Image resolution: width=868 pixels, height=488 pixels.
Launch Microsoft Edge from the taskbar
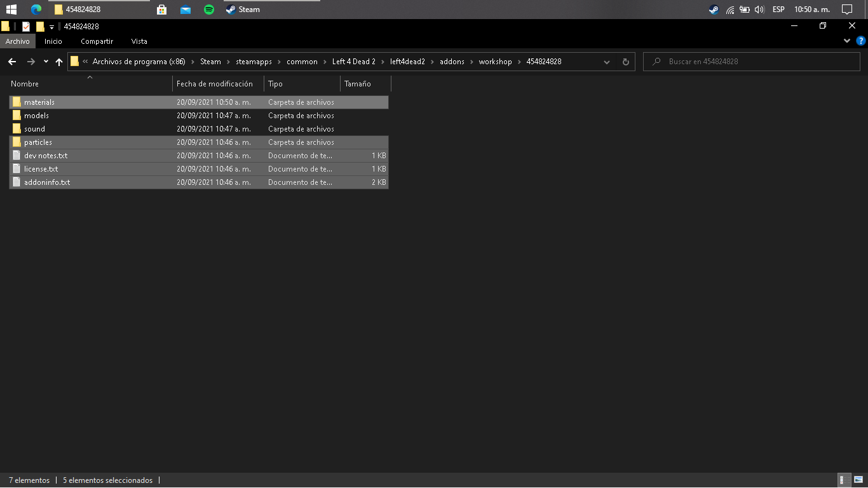click(x=36, y=10)
